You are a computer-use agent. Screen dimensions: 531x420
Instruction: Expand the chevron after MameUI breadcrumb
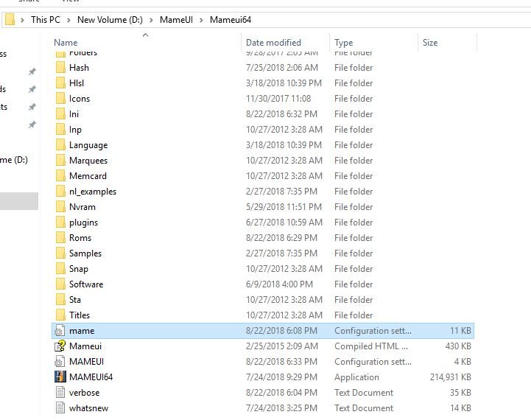(x=201, y=20)
